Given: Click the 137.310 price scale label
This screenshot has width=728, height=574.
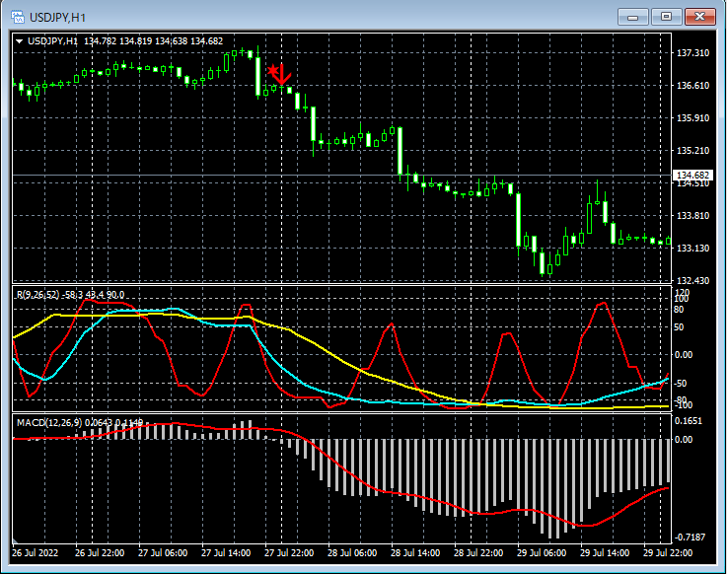Looking at the screenshot, I should point(694,53).
